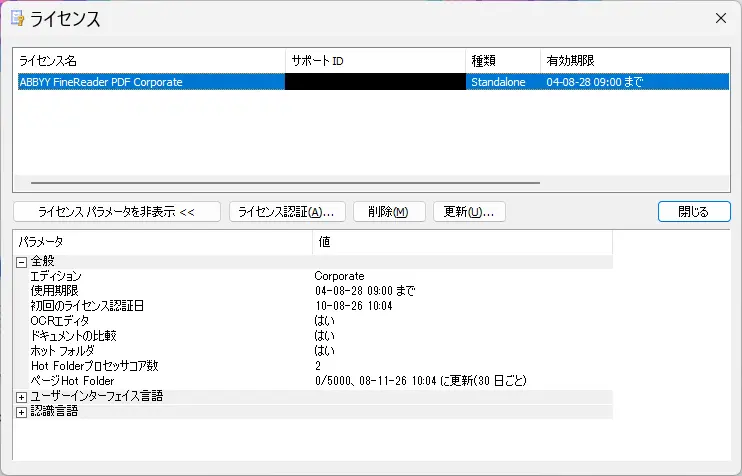Expand ユーザーインターフェイス言語 group
Image resolution: width=742 pixels, height=476 pixels.
click(x=21, y=397)
